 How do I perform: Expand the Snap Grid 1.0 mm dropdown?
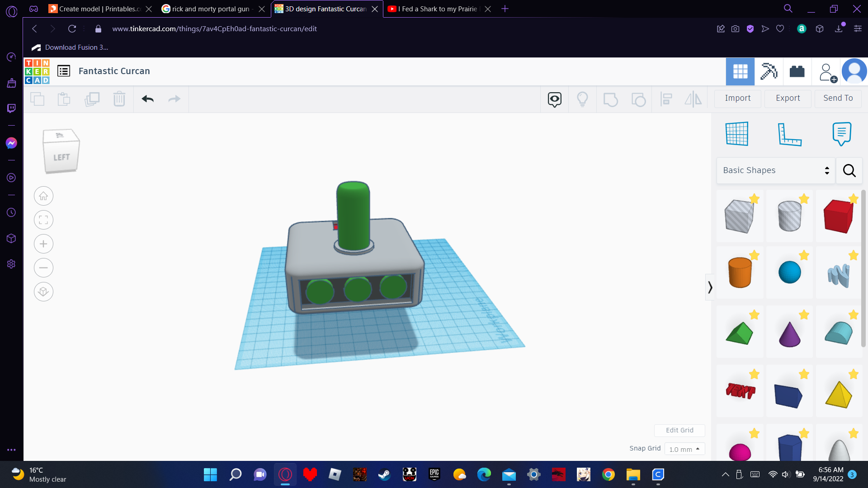[x=684, y=449]
